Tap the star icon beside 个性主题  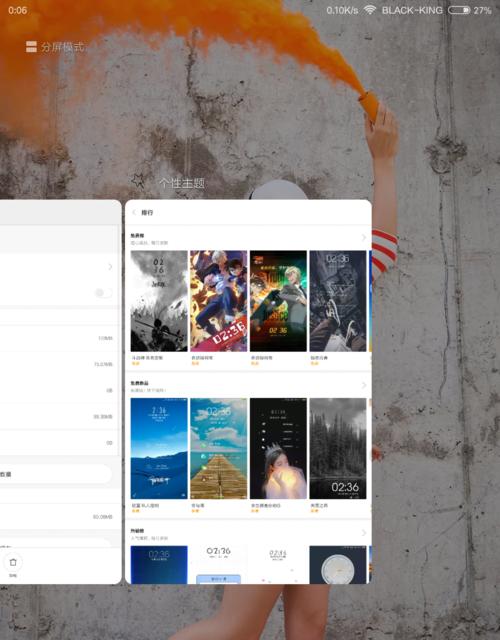click(138, 180)
